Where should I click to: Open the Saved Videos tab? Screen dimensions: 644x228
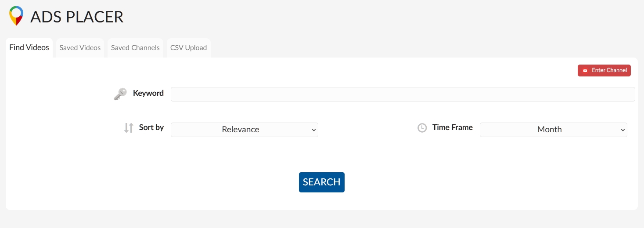(80, 48)
